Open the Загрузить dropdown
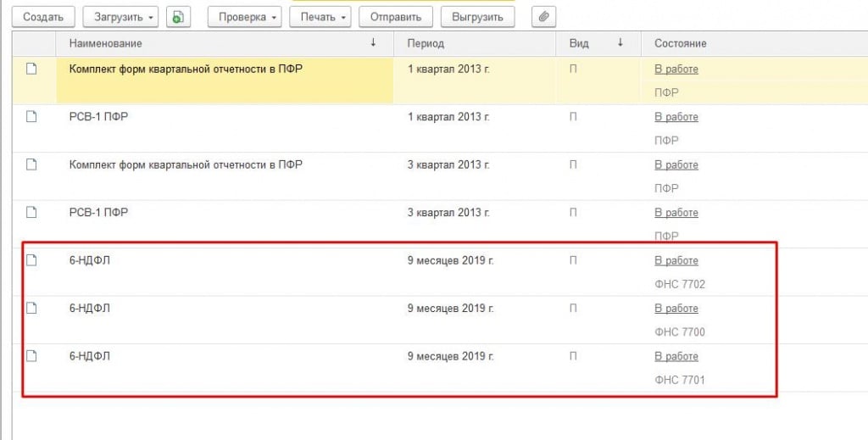 coord(120,17)
